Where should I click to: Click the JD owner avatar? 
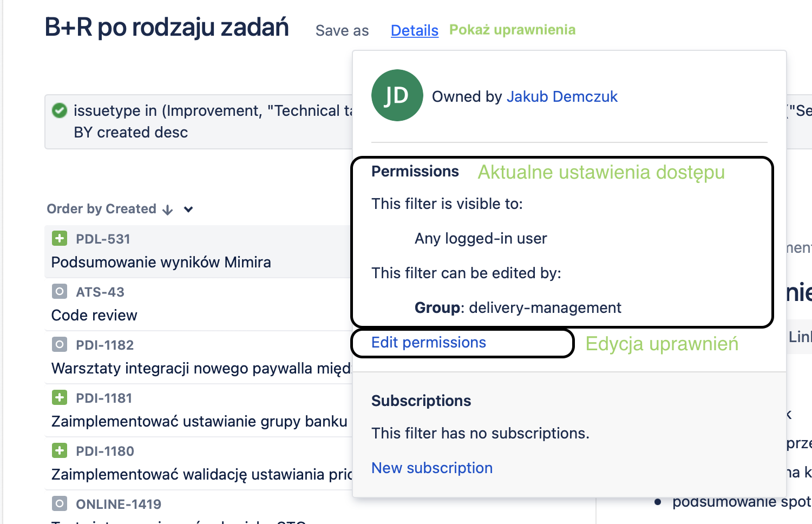pos(397,95)
